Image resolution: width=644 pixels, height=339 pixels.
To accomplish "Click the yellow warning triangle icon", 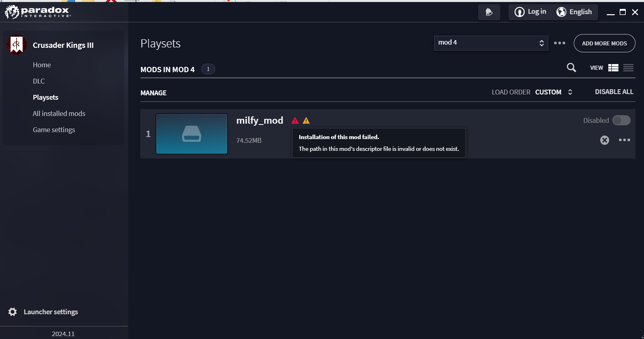I will (x=306, y=120).
